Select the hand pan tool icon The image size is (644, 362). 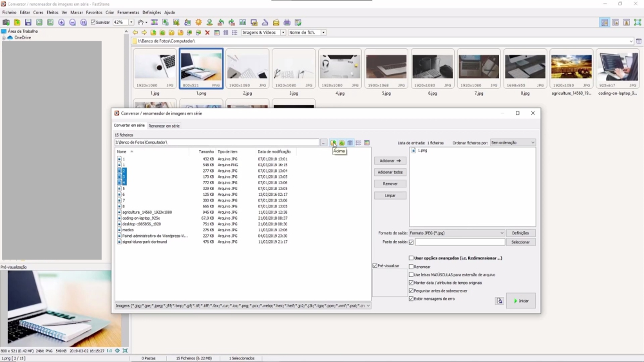(140, 22)
